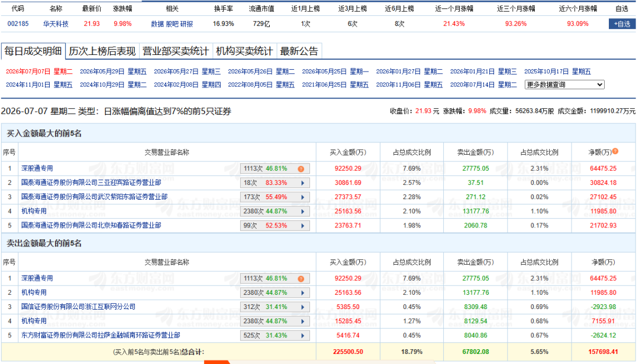Open 华天科技 stock name link
This screenshot has width=639, height=364.
click(x=56, y=24)
